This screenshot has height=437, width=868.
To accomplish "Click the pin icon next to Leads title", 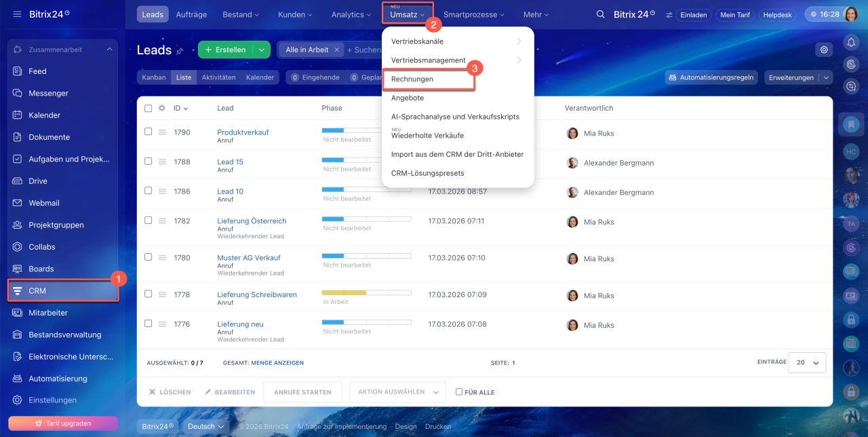I will click(180, 50).
